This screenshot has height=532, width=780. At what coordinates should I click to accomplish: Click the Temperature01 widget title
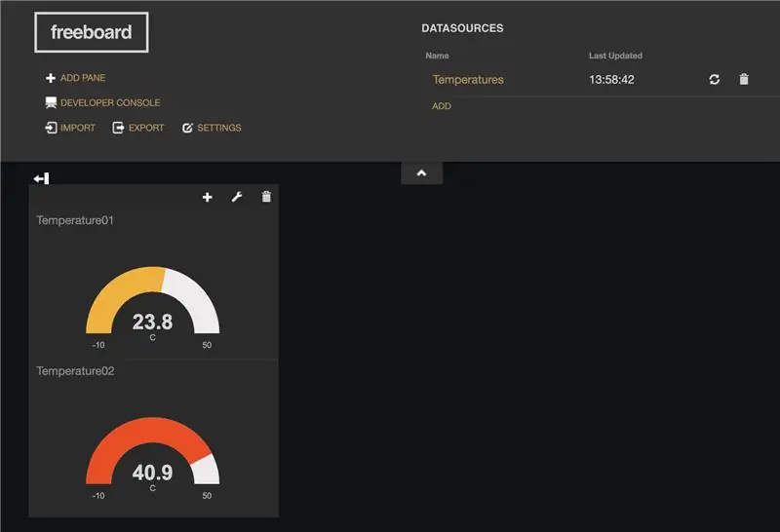tap(75, 220)
